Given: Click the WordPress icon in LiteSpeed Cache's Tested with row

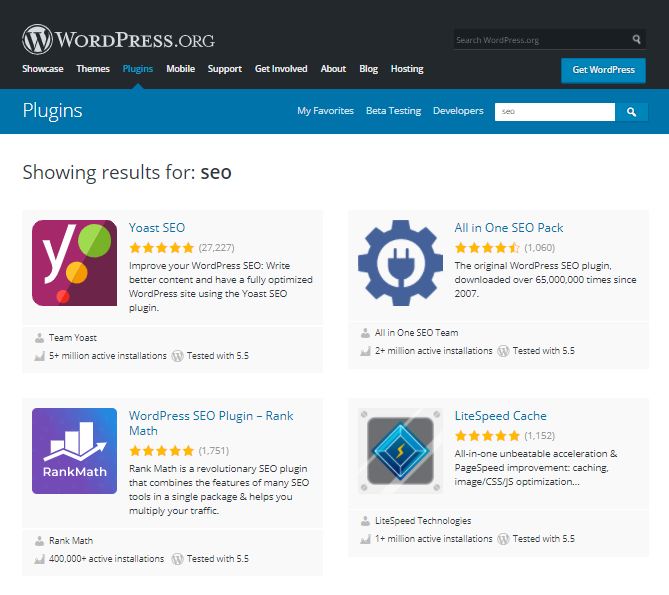Looking at the screenshot, I should 503,539.
